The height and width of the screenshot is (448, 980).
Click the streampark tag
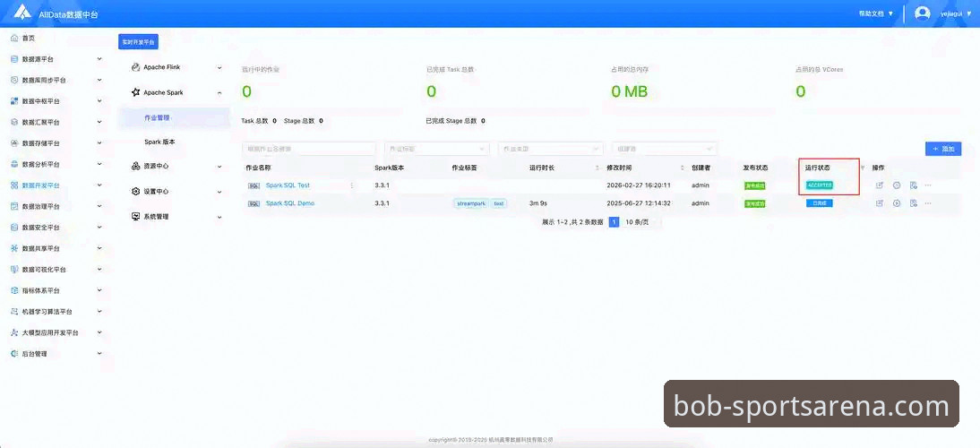(471, 203)
